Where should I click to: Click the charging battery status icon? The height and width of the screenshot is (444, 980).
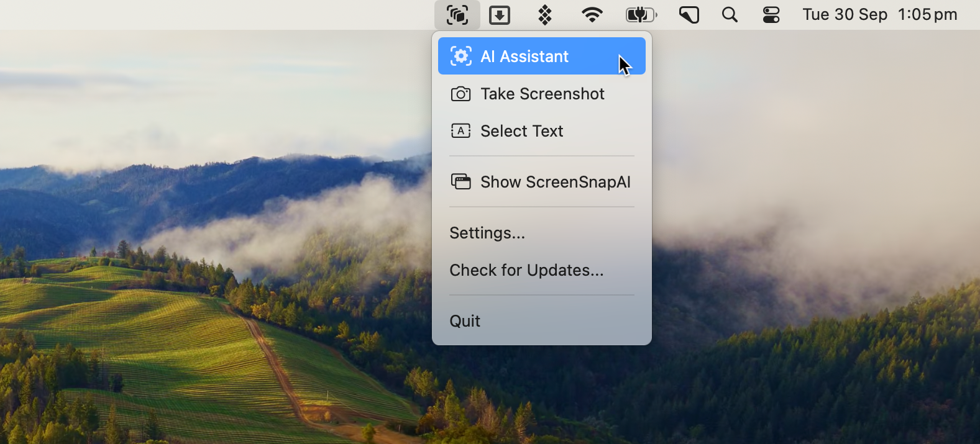[641, 15]
